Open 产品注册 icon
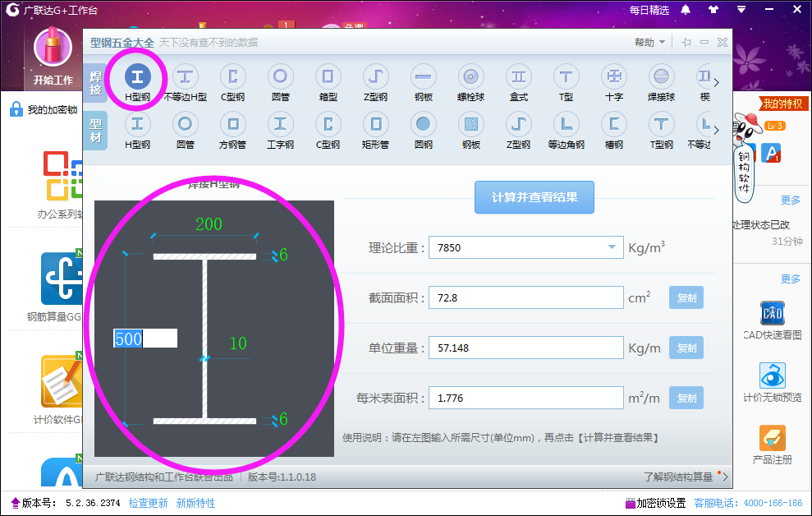This screenshot has width=812, height=516. coord(772,438)
